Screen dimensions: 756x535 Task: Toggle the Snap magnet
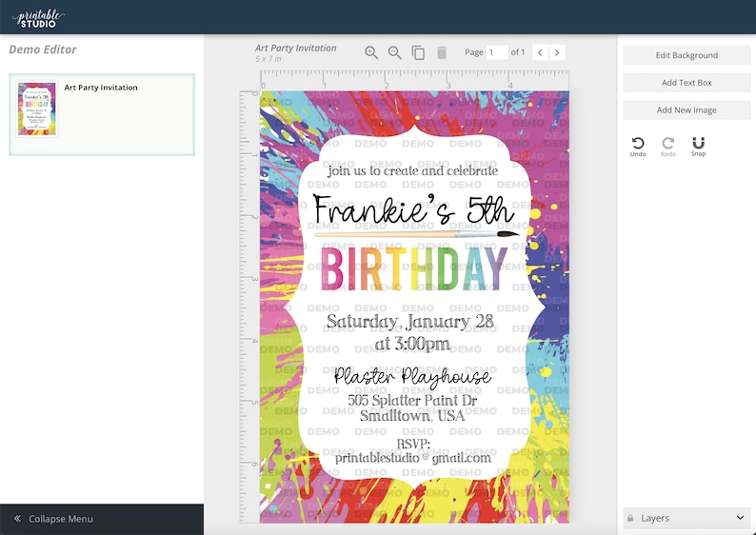[698, 147]
